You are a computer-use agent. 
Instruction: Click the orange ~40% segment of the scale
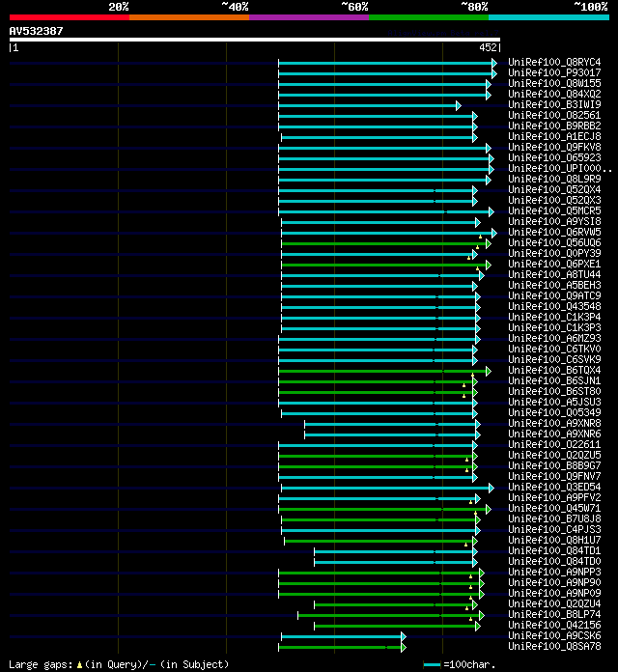[189, 17]
